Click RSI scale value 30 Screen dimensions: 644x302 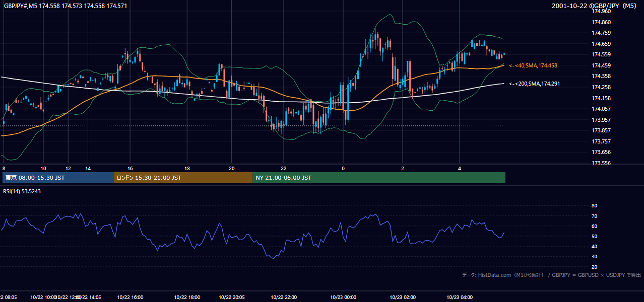tap(594, 256)
